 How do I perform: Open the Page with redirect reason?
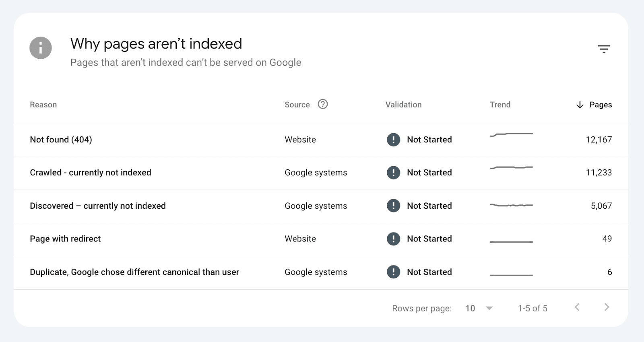(x=65, y=239)
